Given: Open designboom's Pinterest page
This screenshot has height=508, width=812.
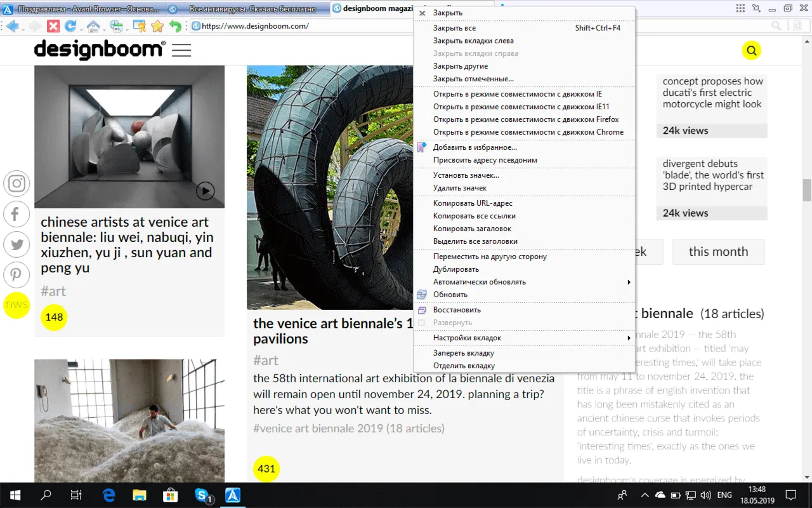Looking at the screenshot, I should tap(16, 275).
